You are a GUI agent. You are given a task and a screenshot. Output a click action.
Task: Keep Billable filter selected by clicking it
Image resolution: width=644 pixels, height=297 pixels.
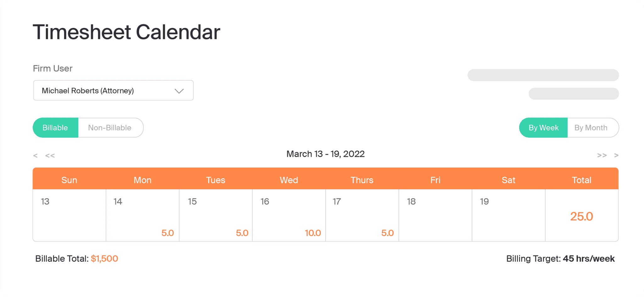(x=55, y=128)
